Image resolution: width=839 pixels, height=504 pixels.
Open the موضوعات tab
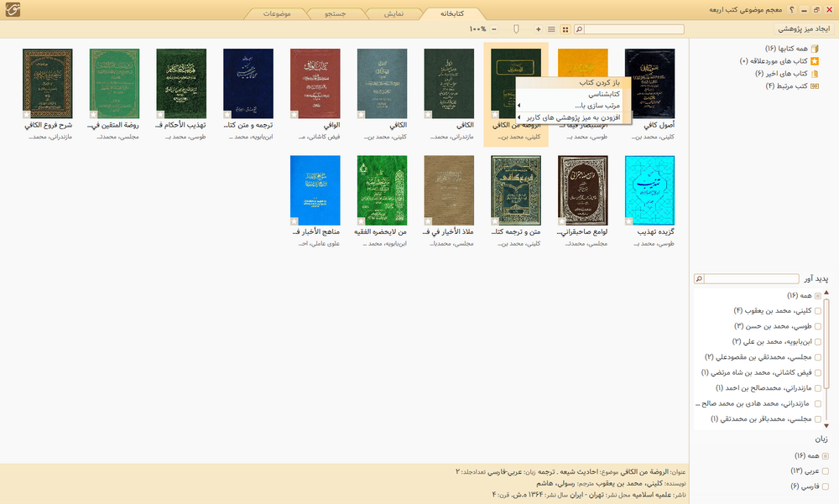coord(277,14)
